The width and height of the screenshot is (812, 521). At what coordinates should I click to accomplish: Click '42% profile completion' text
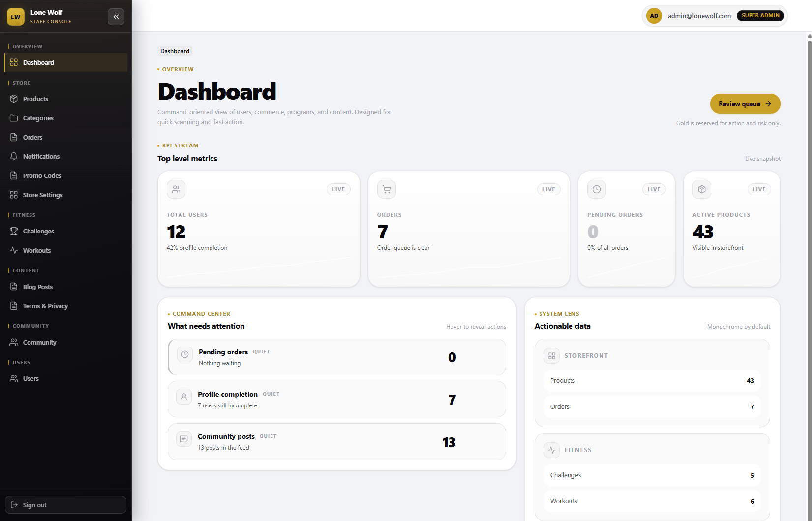tap(197, 248)
